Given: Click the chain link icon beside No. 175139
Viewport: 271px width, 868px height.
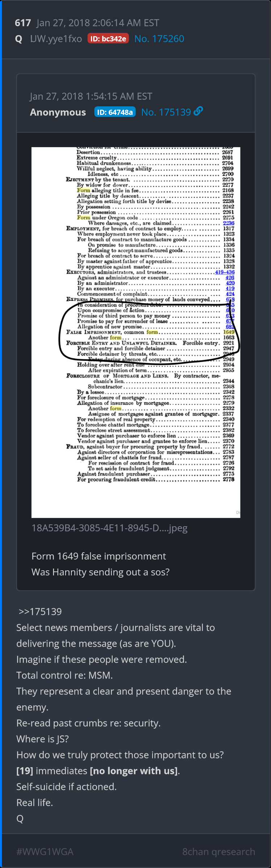Looking at the screenshot, I should (198, 111).
